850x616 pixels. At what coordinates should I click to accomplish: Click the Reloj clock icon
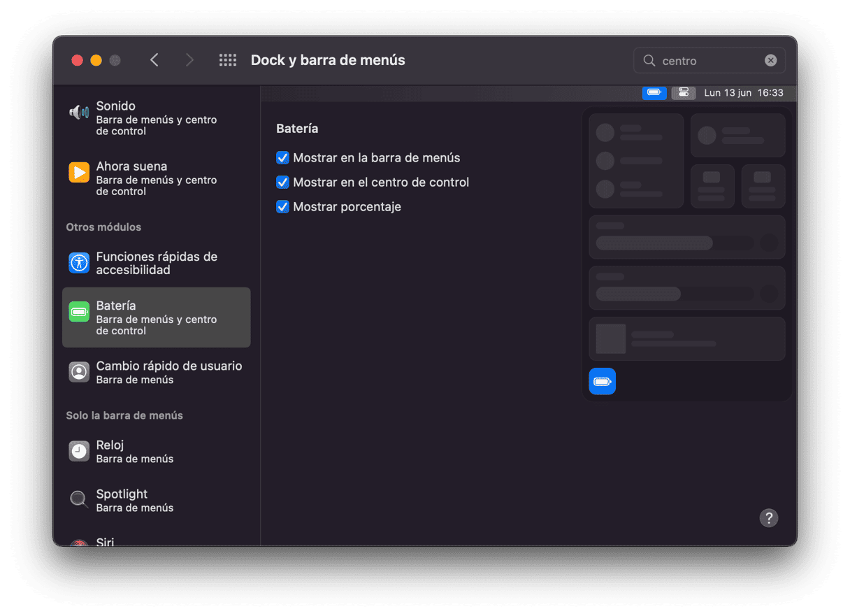(x=79, y=451)
